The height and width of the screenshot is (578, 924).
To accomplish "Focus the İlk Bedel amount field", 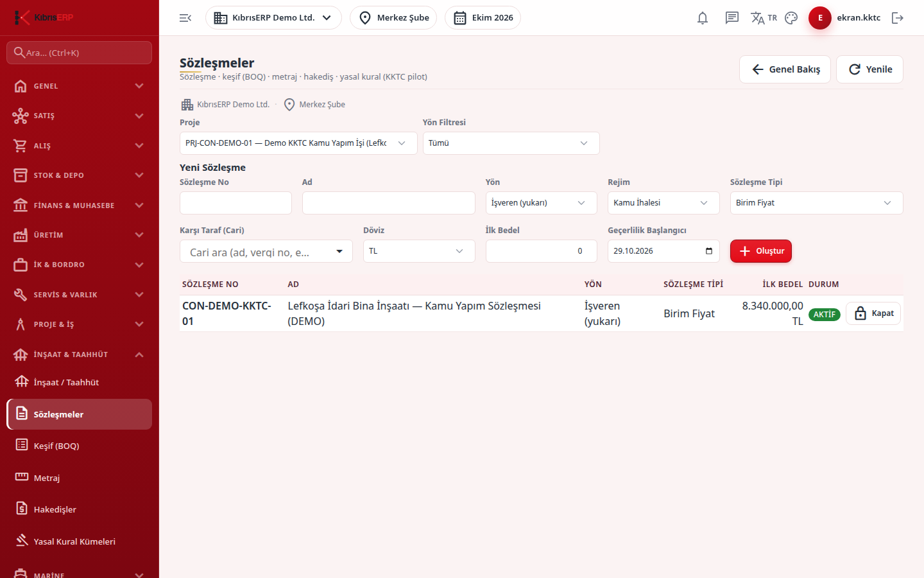I will [542, 251].
